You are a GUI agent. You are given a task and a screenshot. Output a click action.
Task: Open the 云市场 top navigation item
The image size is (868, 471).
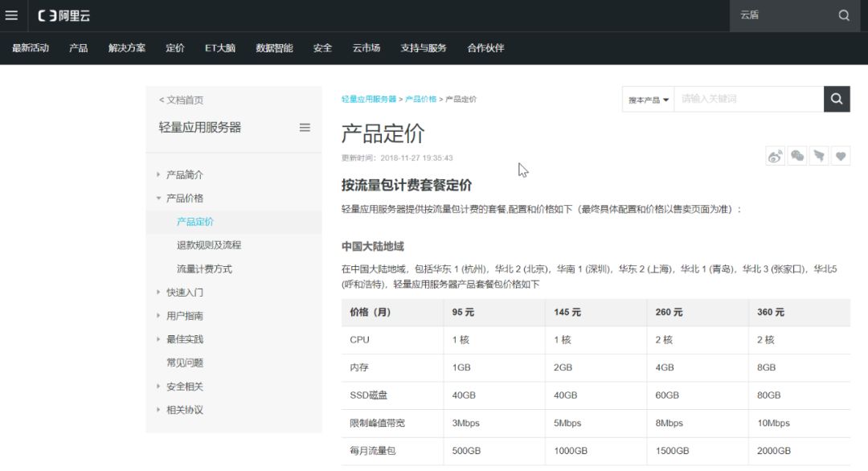pos(366,48)
